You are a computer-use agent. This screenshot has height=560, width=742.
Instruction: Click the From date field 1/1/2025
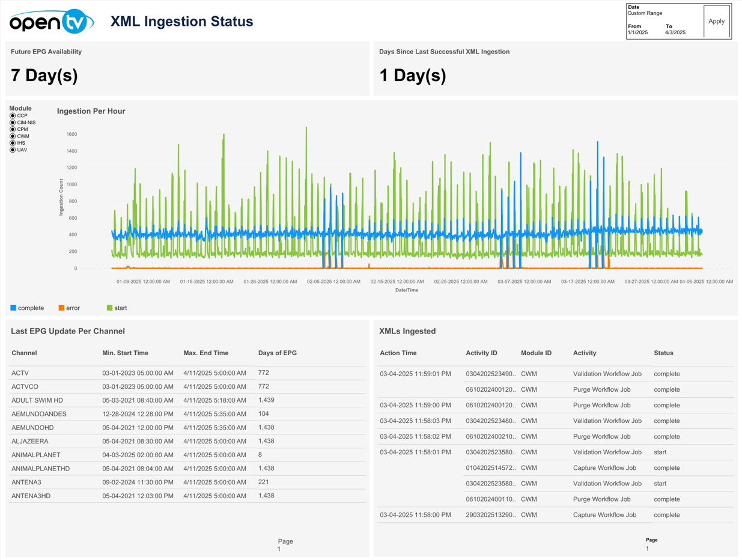tap(637, 32)
